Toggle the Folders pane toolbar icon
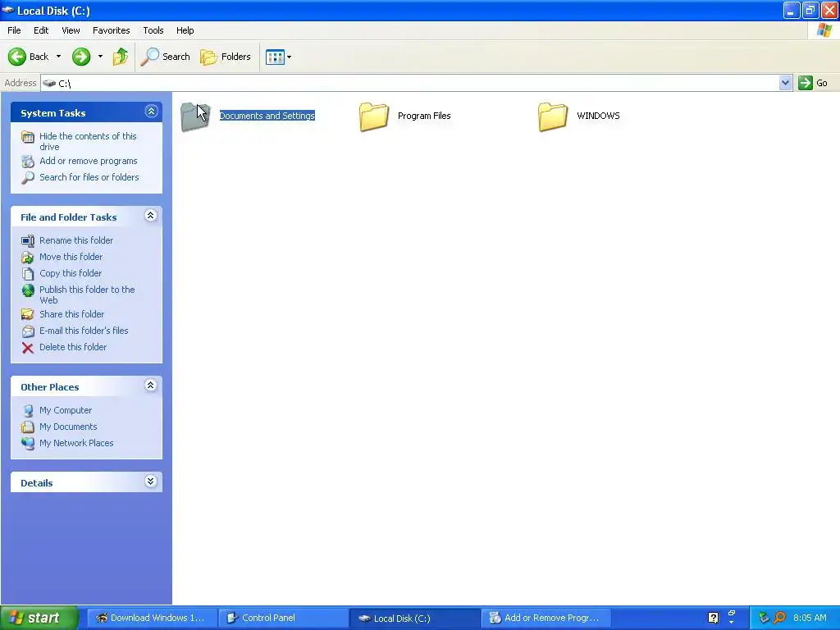This screenshot has width=840, height=630. click(208, 57)
